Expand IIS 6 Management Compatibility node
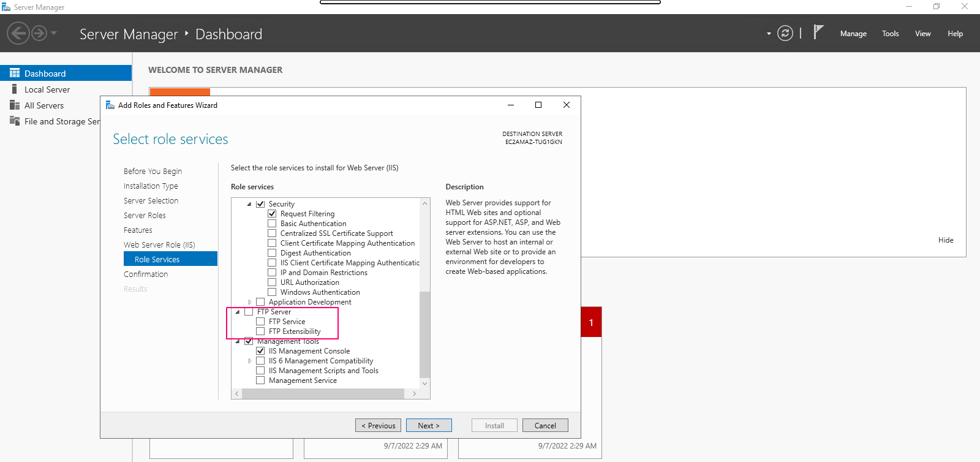This screenshot has width=980, height=462. click(x=249, y=361)
